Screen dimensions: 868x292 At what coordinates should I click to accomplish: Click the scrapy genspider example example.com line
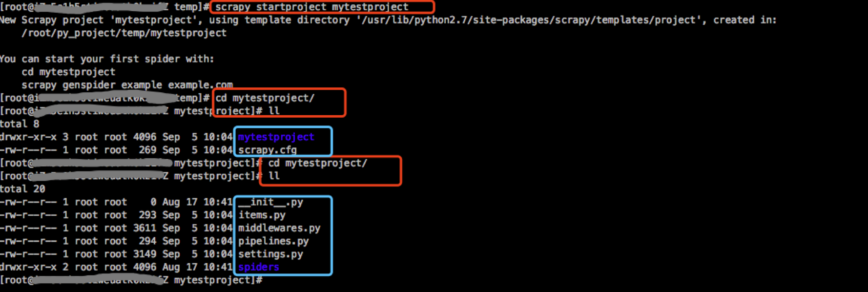coord(127,85)
